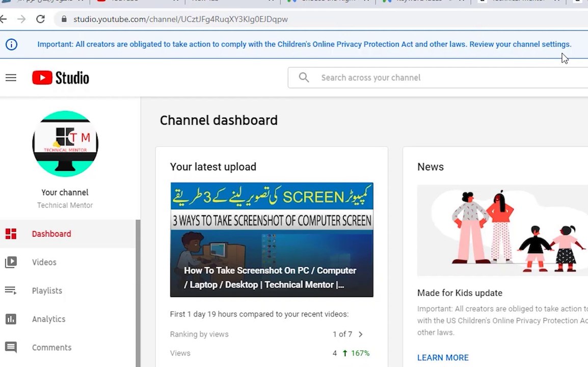Click the Dashboard grid icon
The width and height of the screenshot is (588, 367).
(x=11, y=234)
